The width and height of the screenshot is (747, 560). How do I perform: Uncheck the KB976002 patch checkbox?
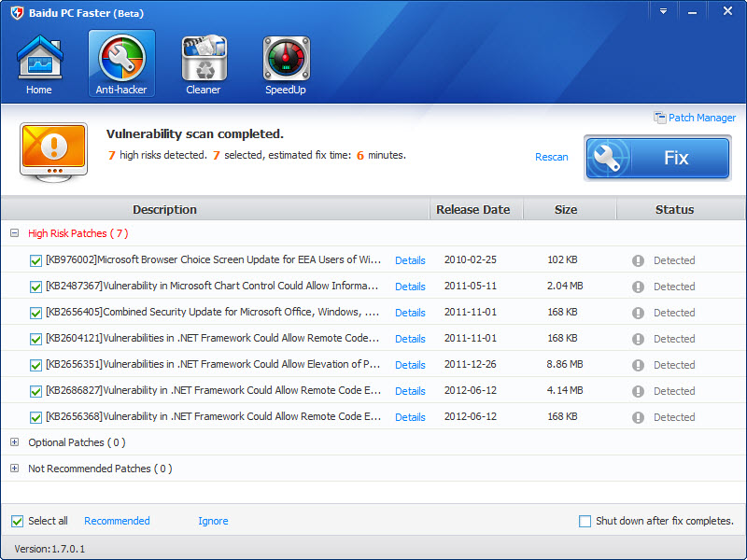point(35,260)
